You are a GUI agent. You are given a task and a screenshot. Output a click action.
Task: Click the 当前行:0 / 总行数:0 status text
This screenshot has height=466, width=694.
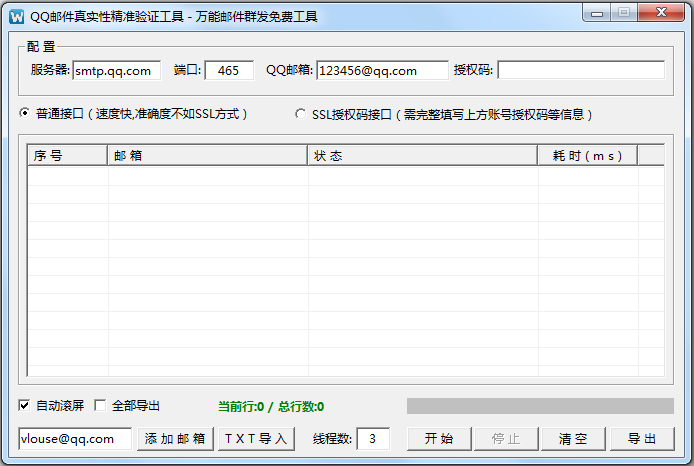click(x=271, y=406)
